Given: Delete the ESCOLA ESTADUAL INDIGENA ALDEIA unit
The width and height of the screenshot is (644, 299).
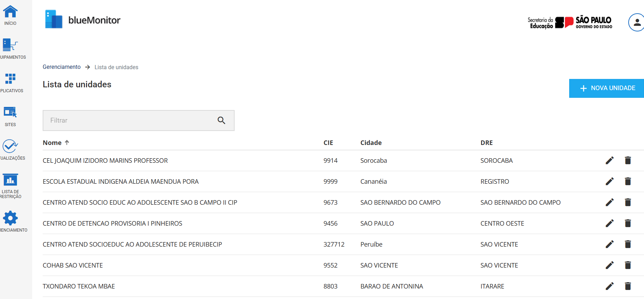Looking at the screenshot, I should (x=628, y=181).
